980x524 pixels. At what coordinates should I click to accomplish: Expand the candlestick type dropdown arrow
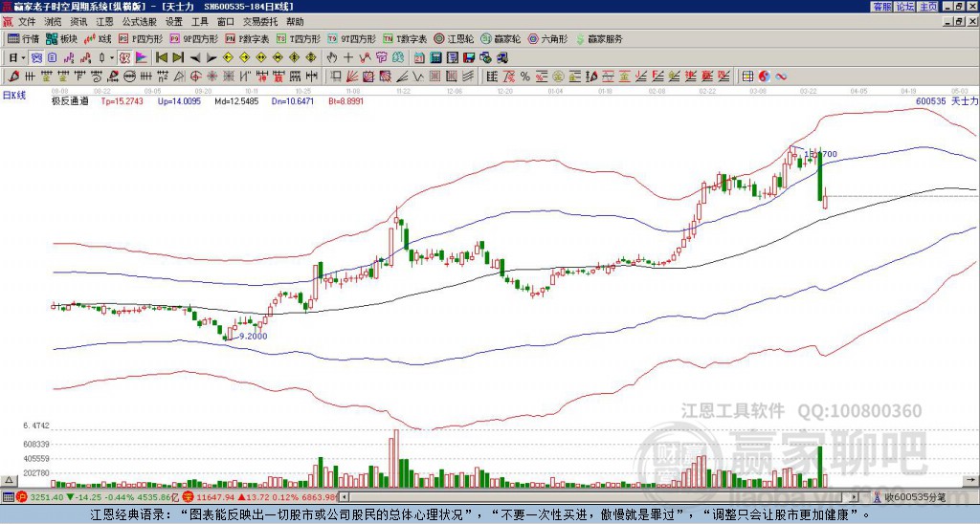[x=112, y=58]
